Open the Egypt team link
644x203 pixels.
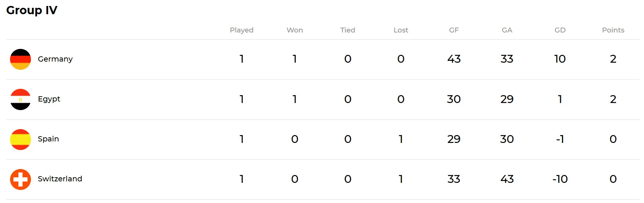[x=49, y=99]
